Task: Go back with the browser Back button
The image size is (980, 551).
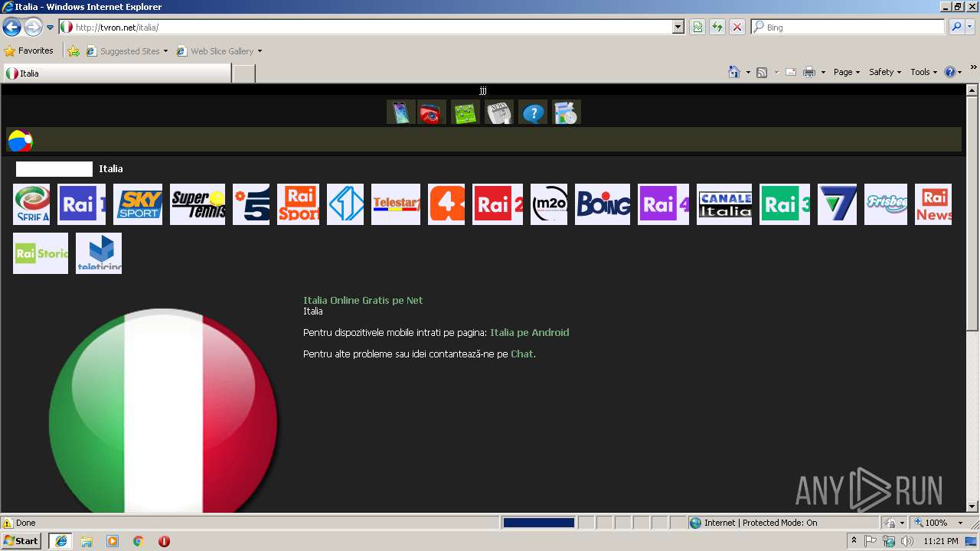Action: click(x=11, y=28)
